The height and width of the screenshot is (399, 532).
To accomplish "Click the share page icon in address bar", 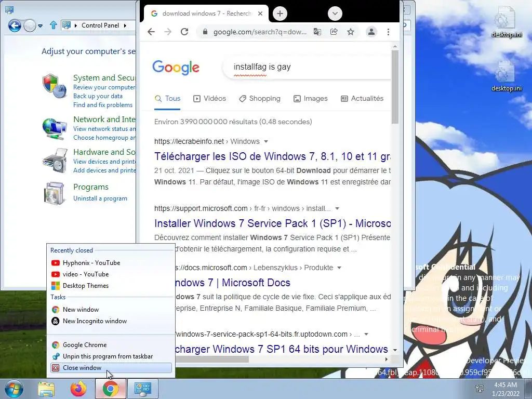I will tap(334, 32).
